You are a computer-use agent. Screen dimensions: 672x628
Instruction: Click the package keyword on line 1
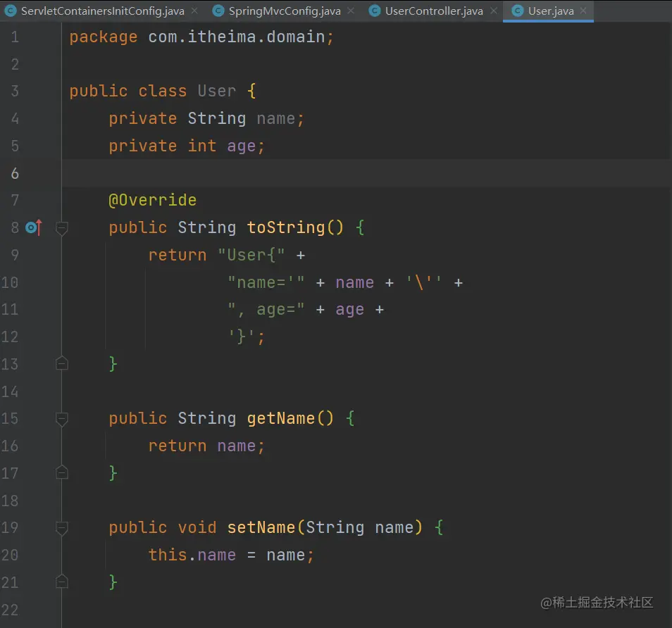[104, 37]
